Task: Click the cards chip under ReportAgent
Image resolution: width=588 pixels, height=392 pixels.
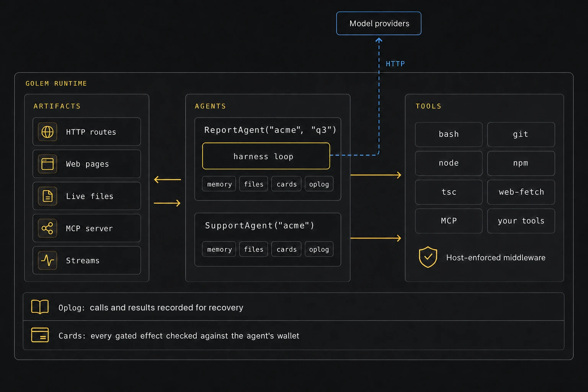Action: [x=286, y=184]
